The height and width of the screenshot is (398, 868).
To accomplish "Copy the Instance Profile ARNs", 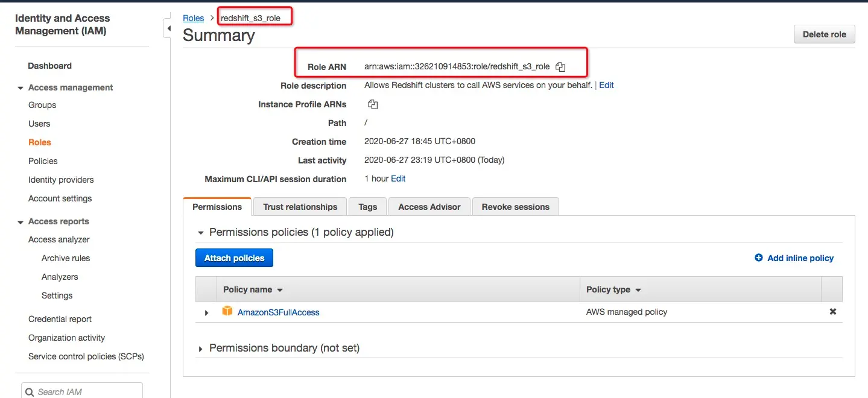I will 373,104.
